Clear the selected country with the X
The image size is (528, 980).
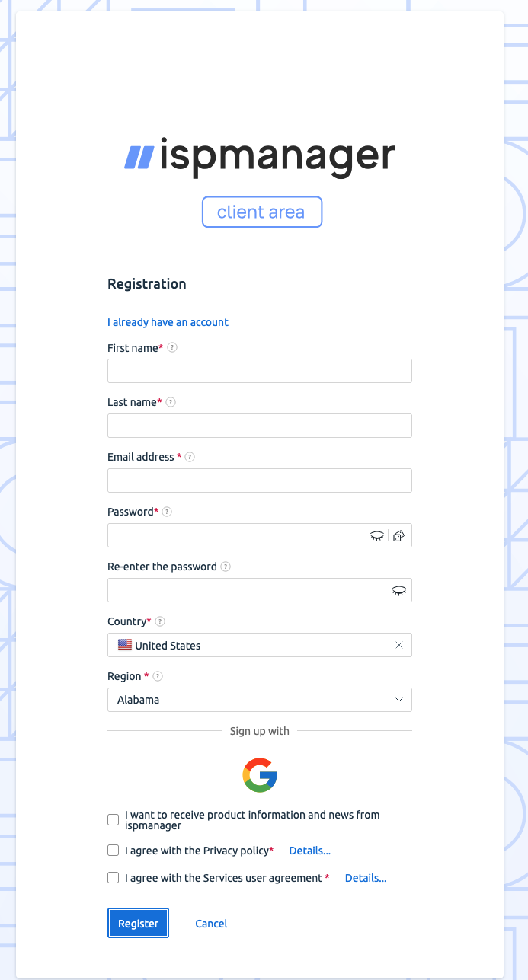click(x=399, y=646)
